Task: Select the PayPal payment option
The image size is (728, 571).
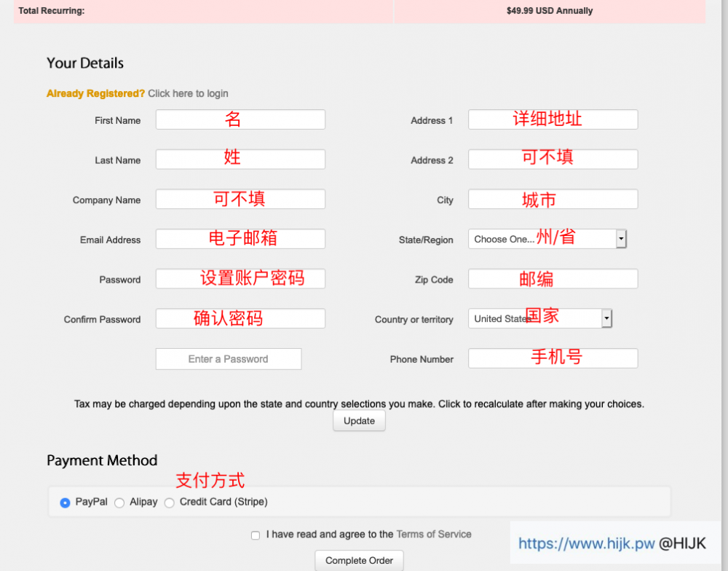Action: point(66,503)
